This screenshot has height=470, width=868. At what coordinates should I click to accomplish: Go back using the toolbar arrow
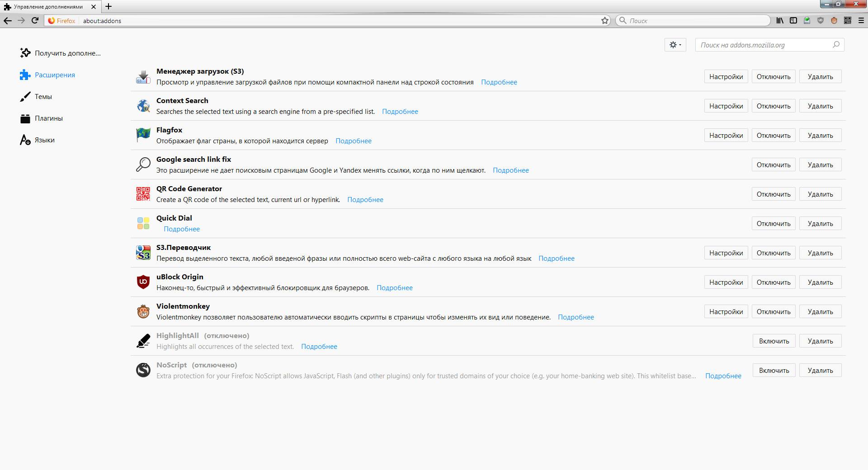pyautogui.click(x=8, y=20)
